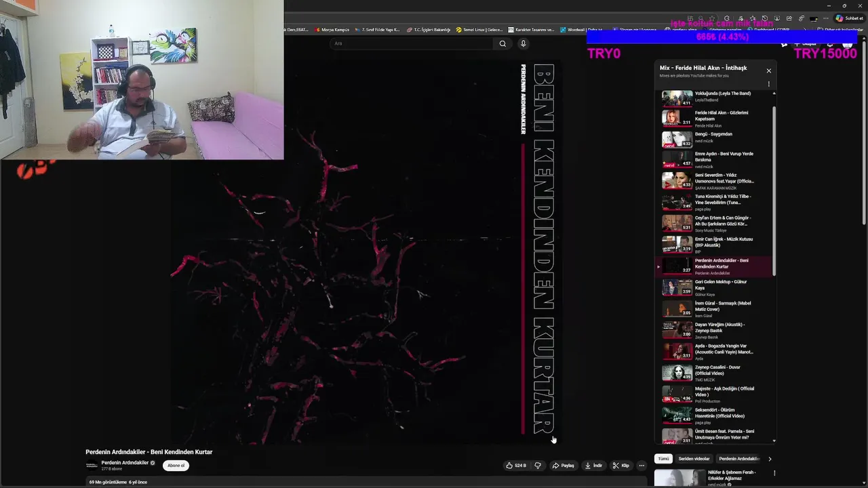Click the YouTube search magnifier icon

click(x=502, y=43)
